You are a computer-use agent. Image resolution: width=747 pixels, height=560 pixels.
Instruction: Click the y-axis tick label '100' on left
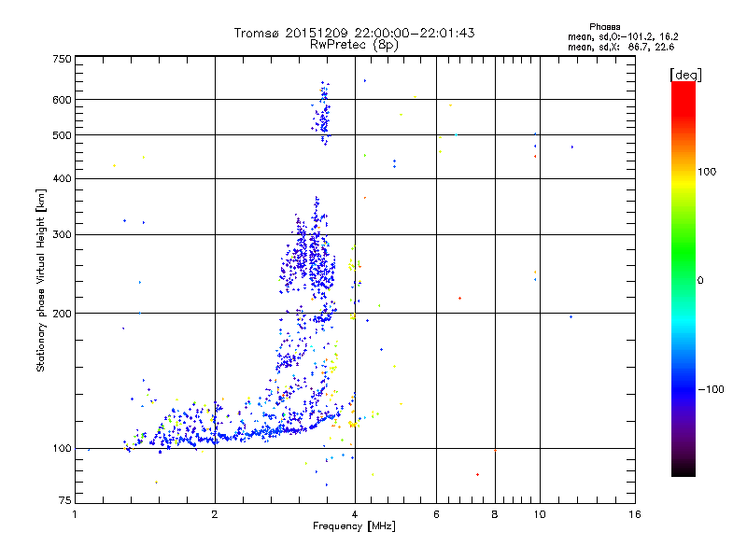pyautogui.click(x=62, y=449)
